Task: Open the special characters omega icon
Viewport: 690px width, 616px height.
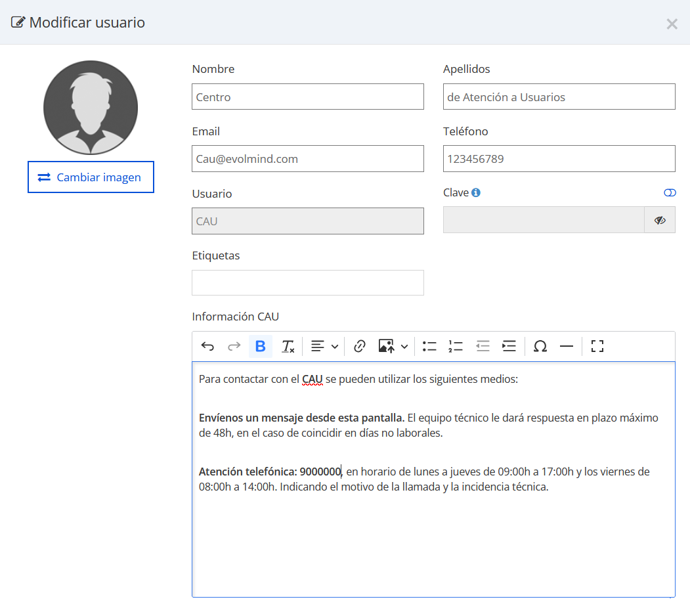Action: [x=540, y=347]
